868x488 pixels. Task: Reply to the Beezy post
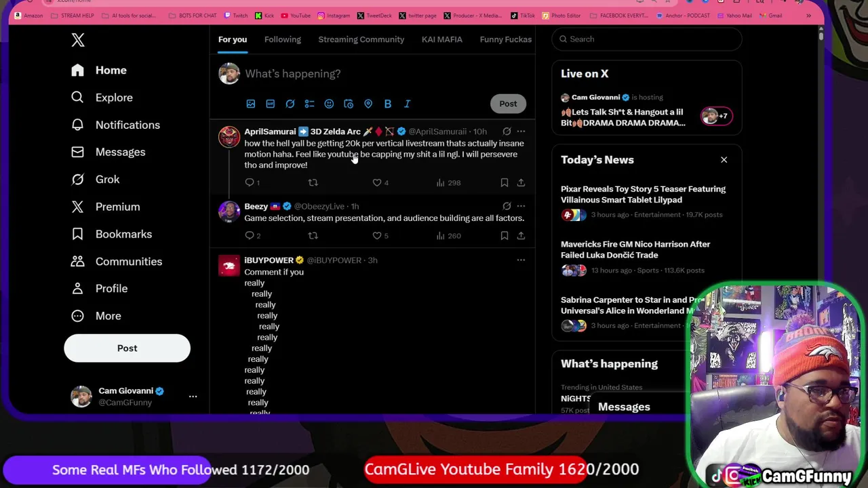pyautogui.click(x=250, y=236)
